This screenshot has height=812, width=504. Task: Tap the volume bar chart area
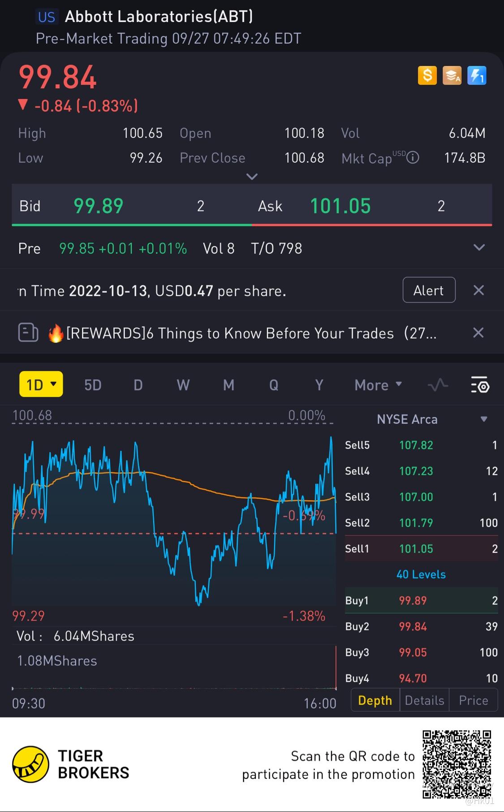pos(174,668)
